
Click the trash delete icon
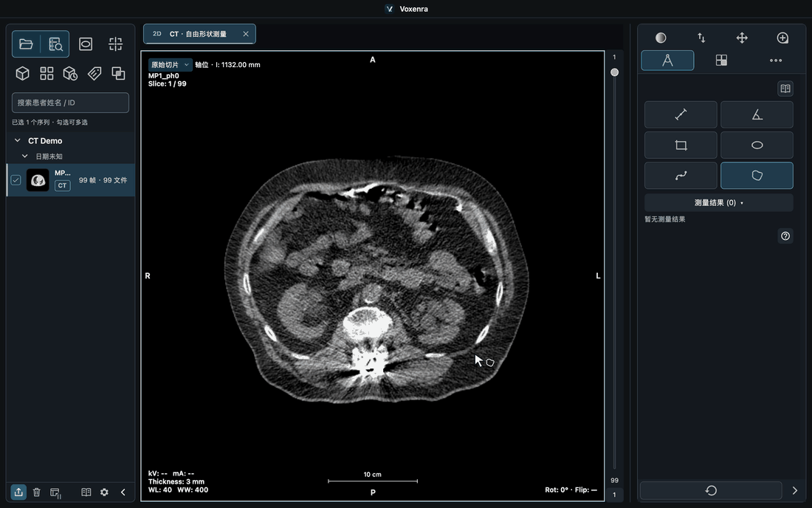[x=37, y=492]
